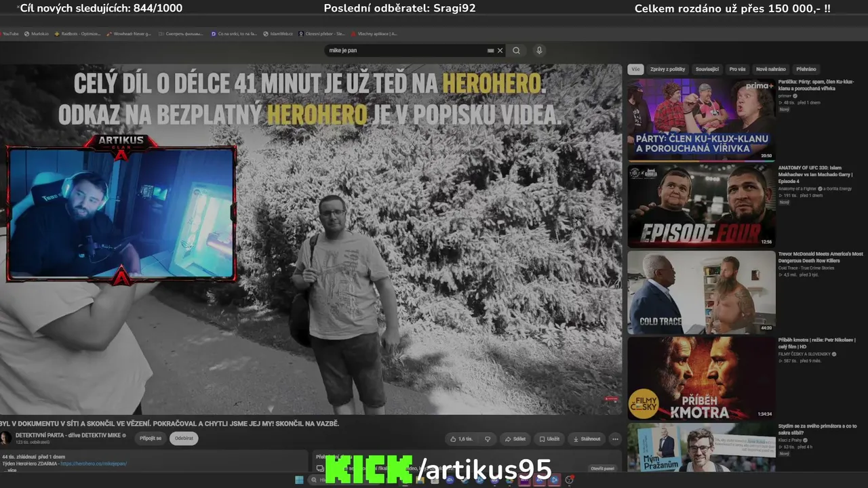Viewport: 868px width, 488px height.
Task: Dislike the video with thumbs-down icon
Action: 488,439
